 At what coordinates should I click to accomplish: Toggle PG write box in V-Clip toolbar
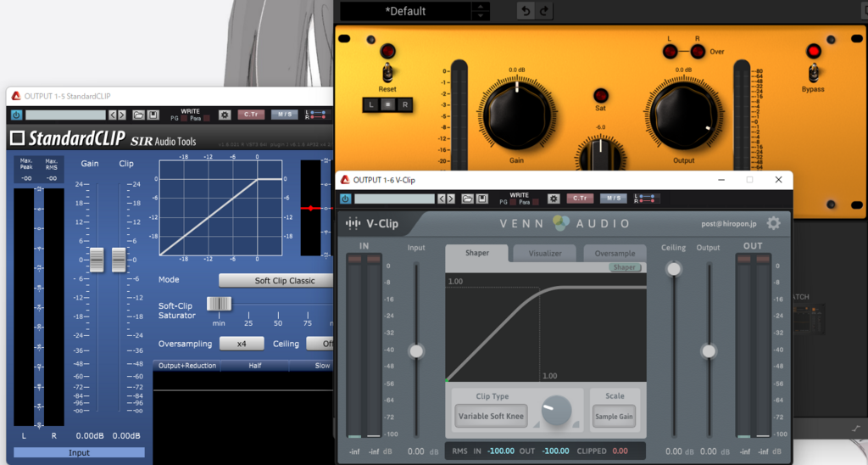coord(513,202)
